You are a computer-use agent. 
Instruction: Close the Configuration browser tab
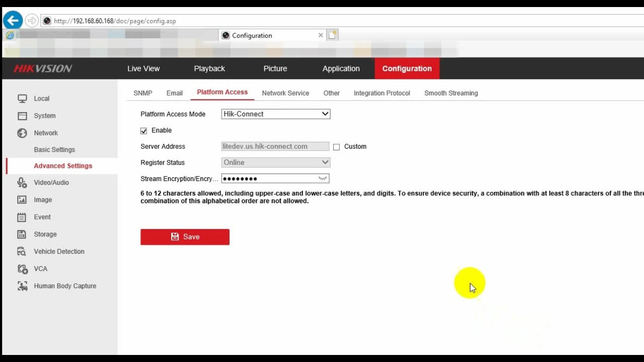click(x=320, y=35)
